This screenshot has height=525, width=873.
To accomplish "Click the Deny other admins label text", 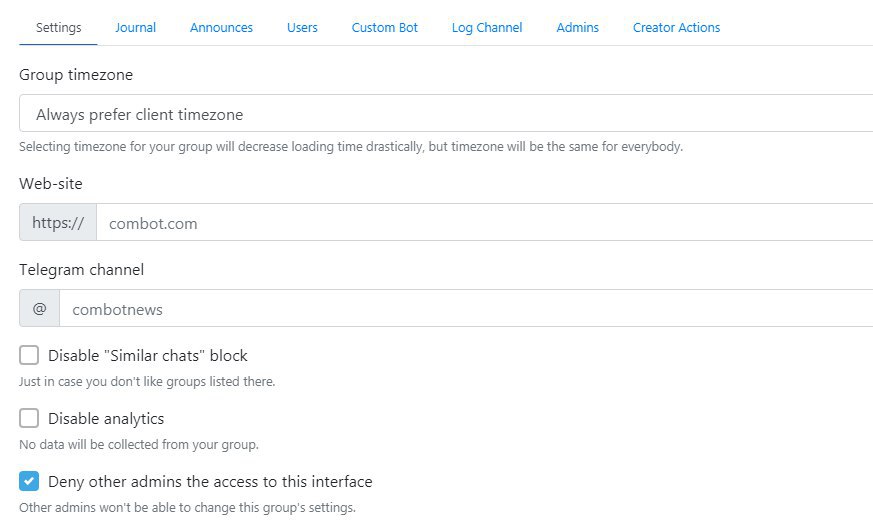I will tap(210, 482).
